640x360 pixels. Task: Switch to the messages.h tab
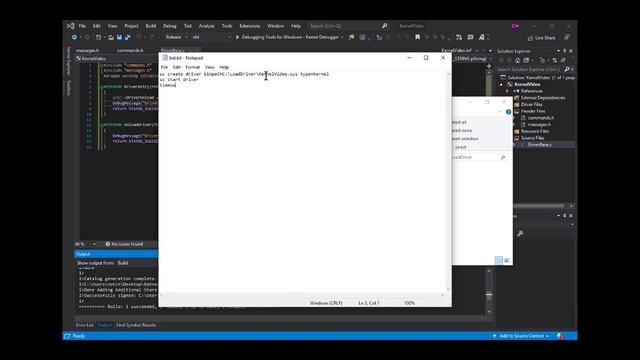tap(87, 51)
